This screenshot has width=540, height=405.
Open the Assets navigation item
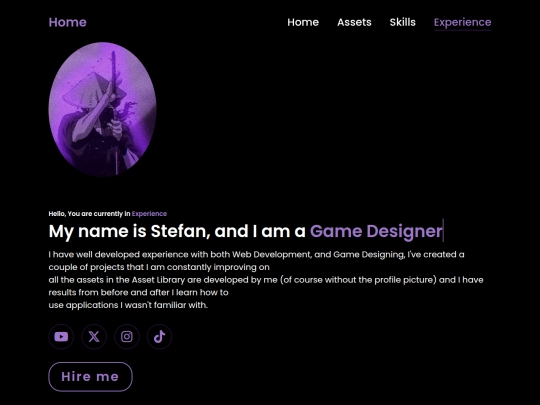point(354,22)
